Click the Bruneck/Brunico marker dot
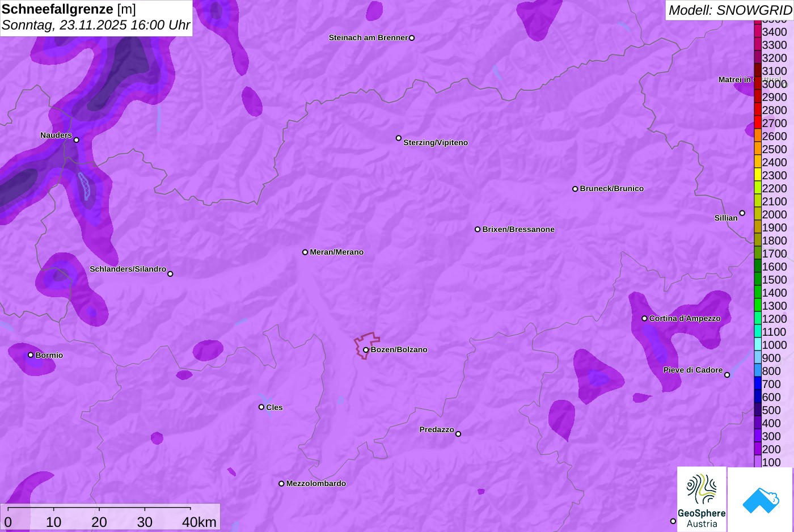The width and height of the screenshot is (794, 532). [575, 189]
